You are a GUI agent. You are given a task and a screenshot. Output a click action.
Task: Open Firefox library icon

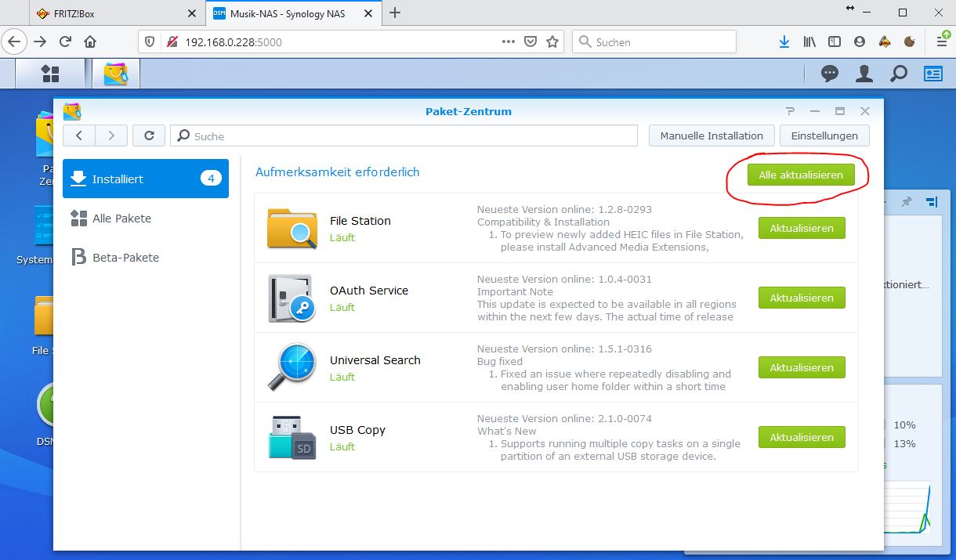tap(809, 42)
